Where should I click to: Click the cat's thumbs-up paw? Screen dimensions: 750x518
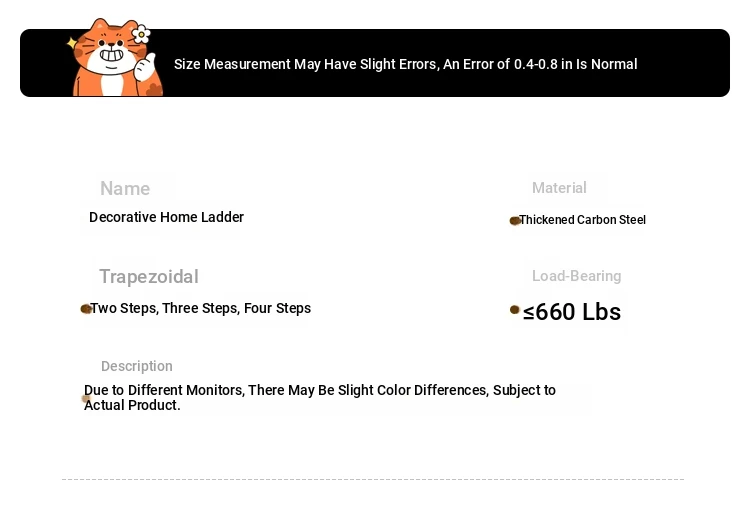point(145,66)
